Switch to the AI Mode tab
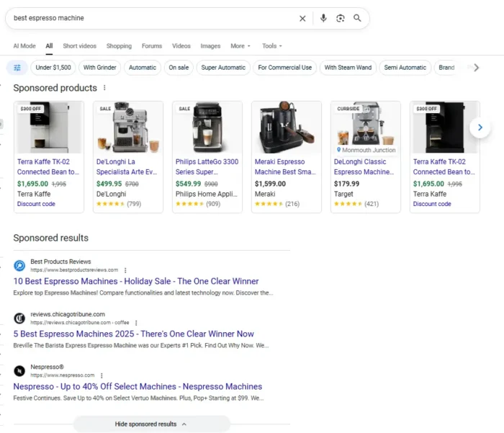Viewport: 504px width, 433px height. click(x=24, y=46)
